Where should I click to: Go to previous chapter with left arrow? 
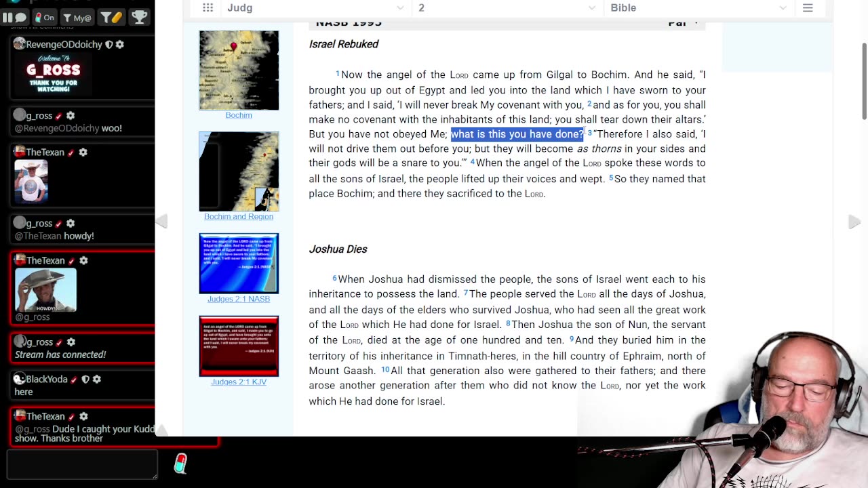[x=161, y=222]
